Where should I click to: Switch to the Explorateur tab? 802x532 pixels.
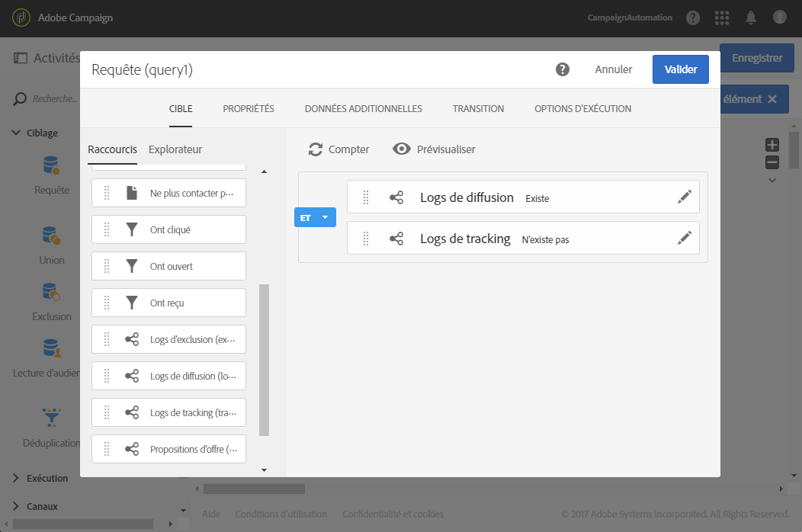(x=175, y=149)
